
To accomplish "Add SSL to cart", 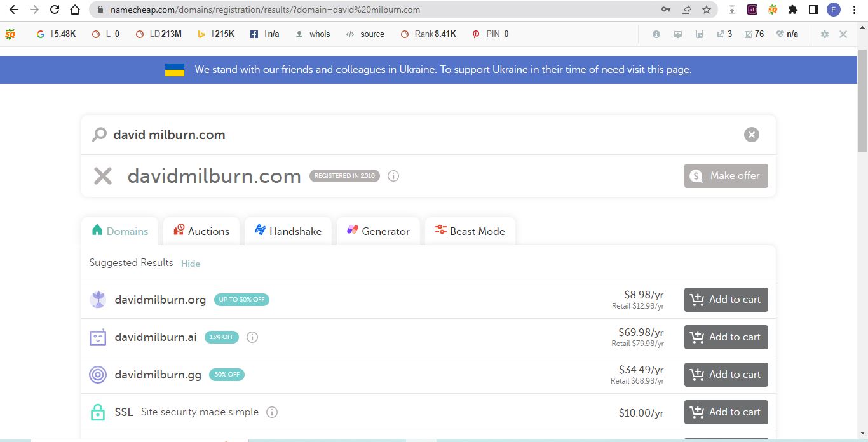I will [726, 412].
